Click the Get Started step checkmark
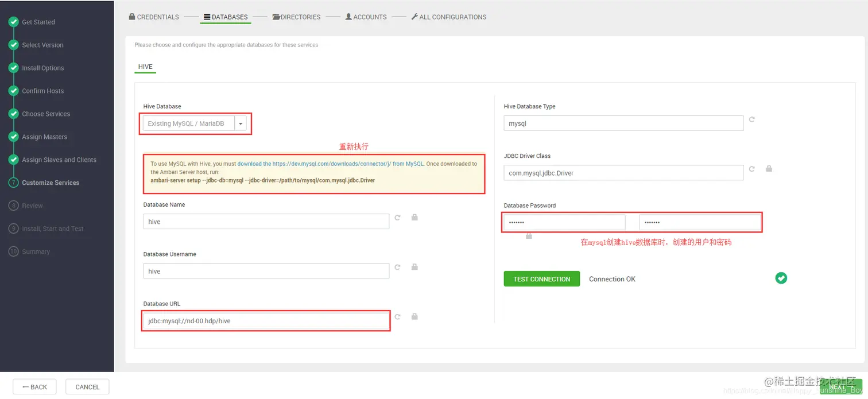The height and width of the screenshot is (399, 868). (13, 22)
